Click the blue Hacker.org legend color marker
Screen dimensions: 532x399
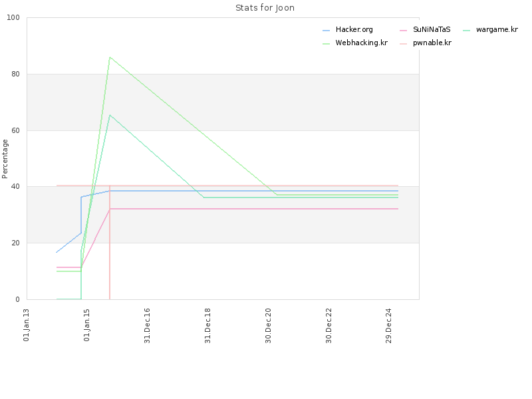click(326, 31)
